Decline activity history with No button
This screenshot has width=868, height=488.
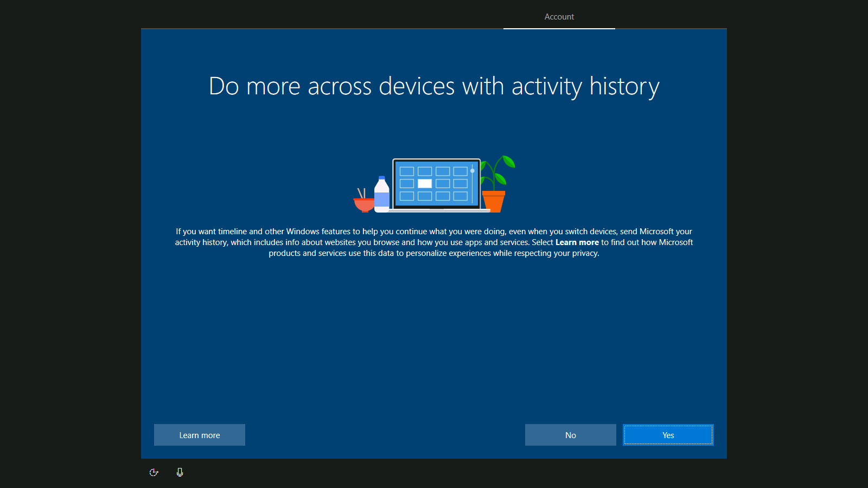[x=570, y=435]
